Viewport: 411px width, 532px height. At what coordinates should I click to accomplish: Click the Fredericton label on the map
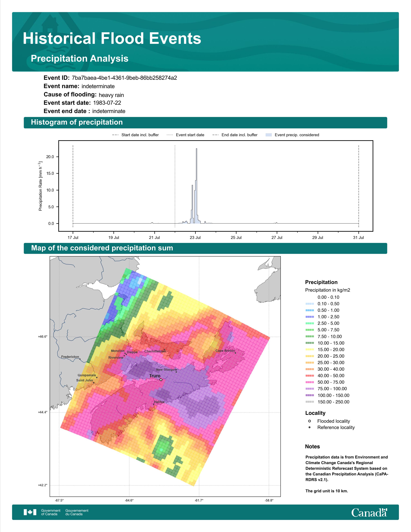(70, 357)
